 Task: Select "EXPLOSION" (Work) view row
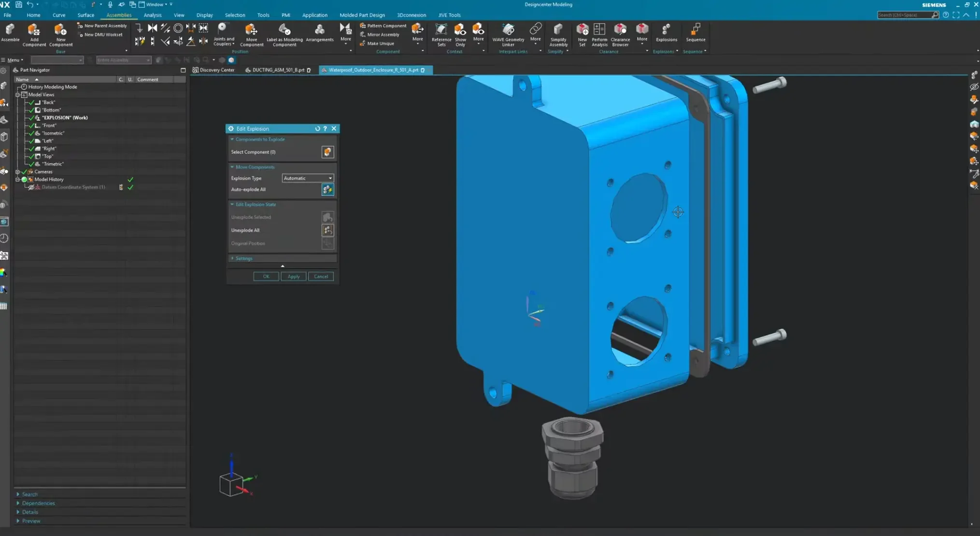(64, 118)
